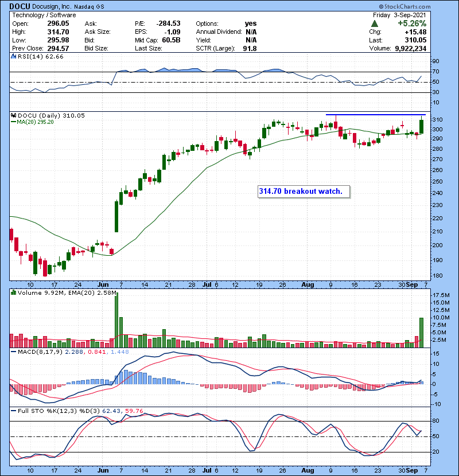Click the Prev Close 294.57 value
459x476 pixels.
coord(58,49)
